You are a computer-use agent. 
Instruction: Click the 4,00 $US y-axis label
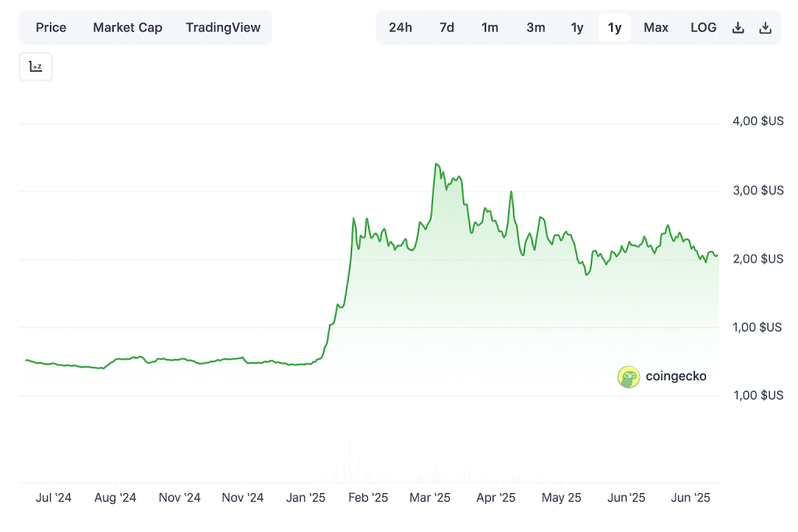click(x=757, y=122)
